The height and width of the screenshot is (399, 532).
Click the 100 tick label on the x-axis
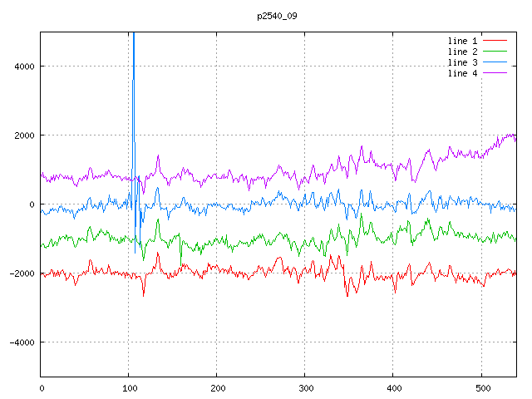(129, 387)
